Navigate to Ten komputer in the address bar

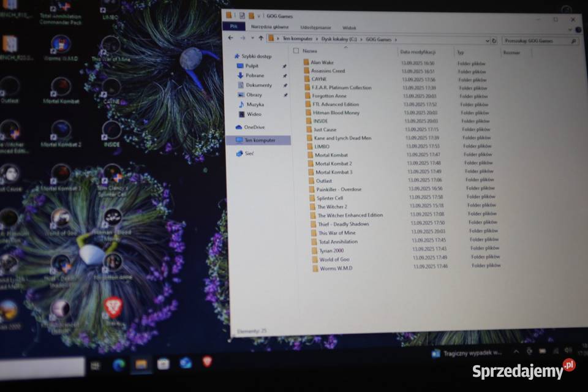tap(297, 39)
